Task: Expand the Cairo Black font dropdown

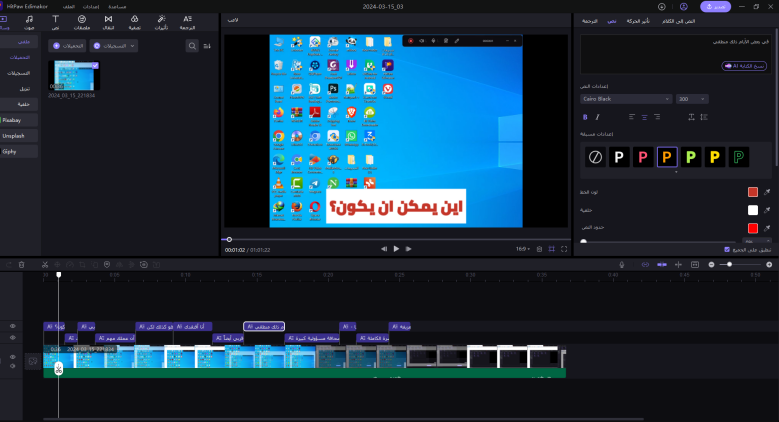Action: pos(626,99)
